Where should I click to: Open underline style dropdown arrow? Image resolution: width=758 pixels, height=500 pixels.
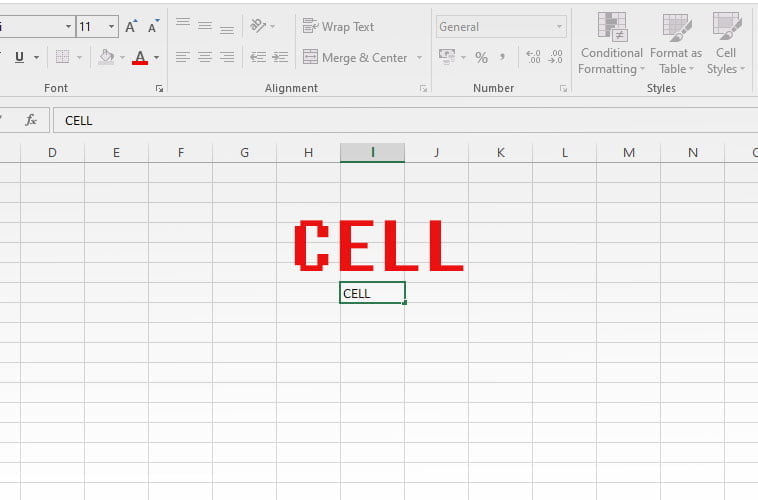[x=37, y=58]
